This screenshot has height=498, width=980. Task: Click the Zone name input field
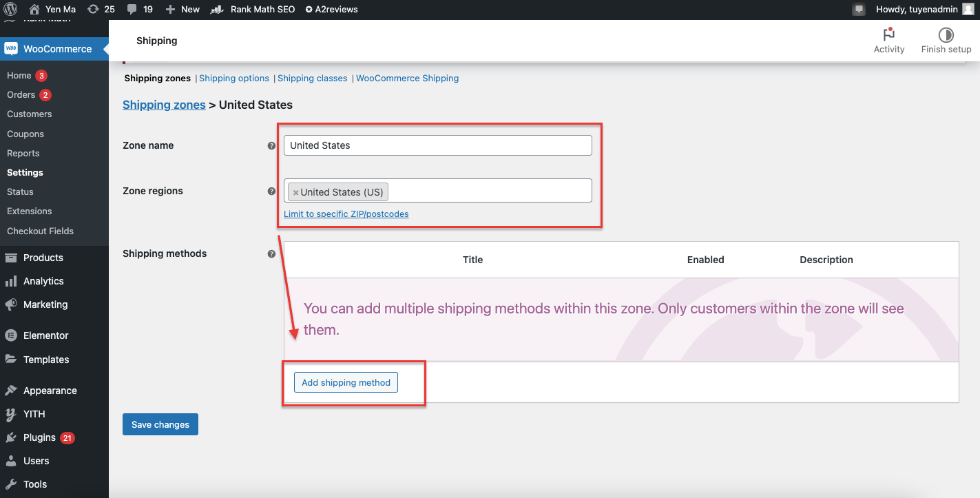(438, 145)
